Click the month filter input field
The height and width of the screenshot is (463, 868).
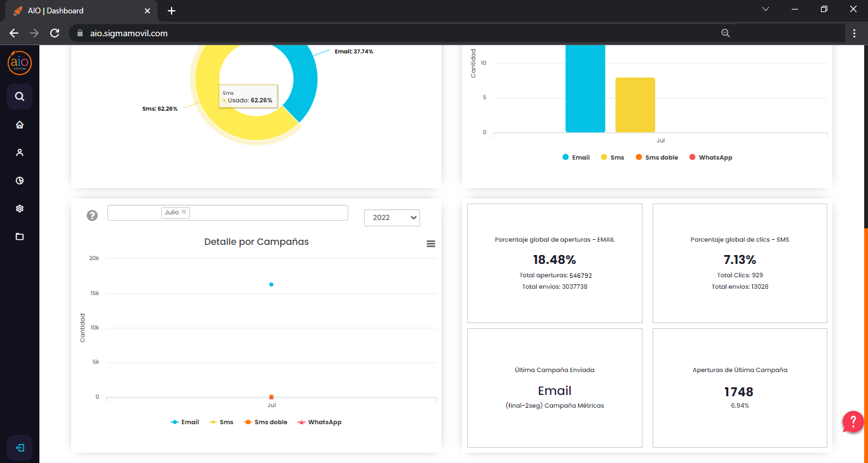267,212
